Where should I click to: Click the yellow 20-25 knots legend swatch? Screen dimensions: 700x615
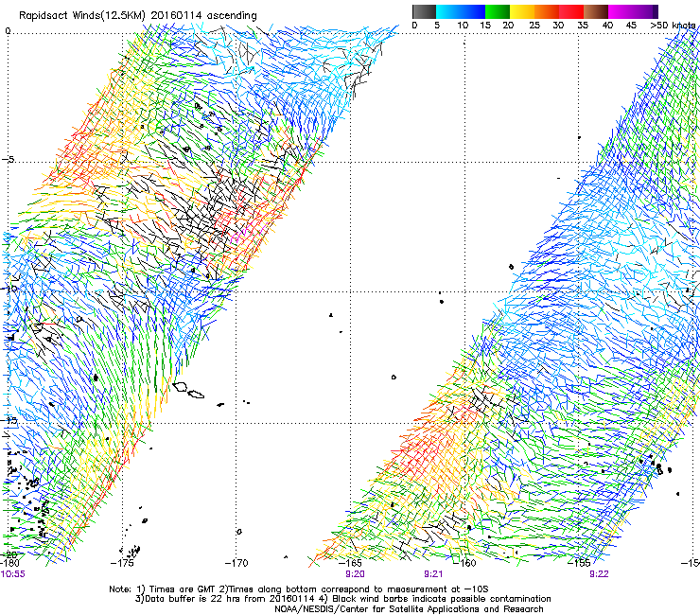tap(522, 11)
